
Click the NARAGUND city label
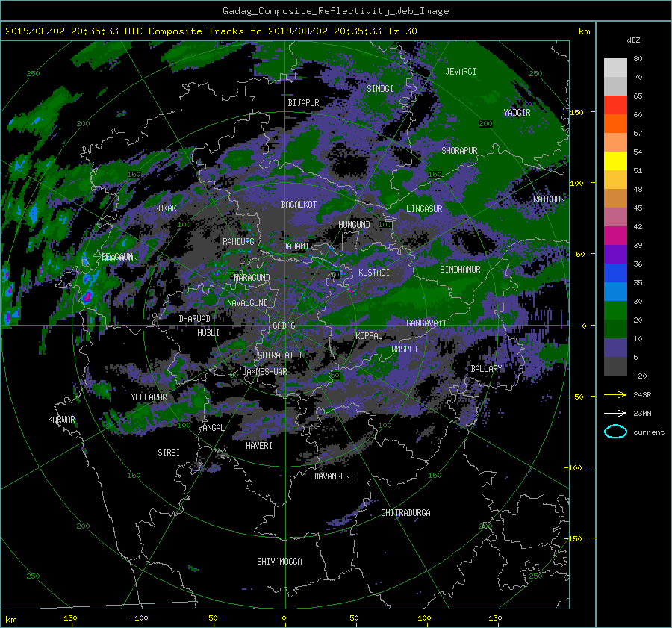click(252, 278)
